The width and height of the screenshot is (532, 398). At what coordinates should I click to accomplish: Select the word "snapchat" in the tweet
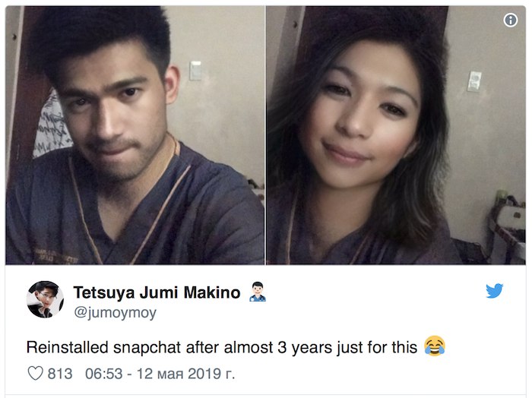point(147,348)
